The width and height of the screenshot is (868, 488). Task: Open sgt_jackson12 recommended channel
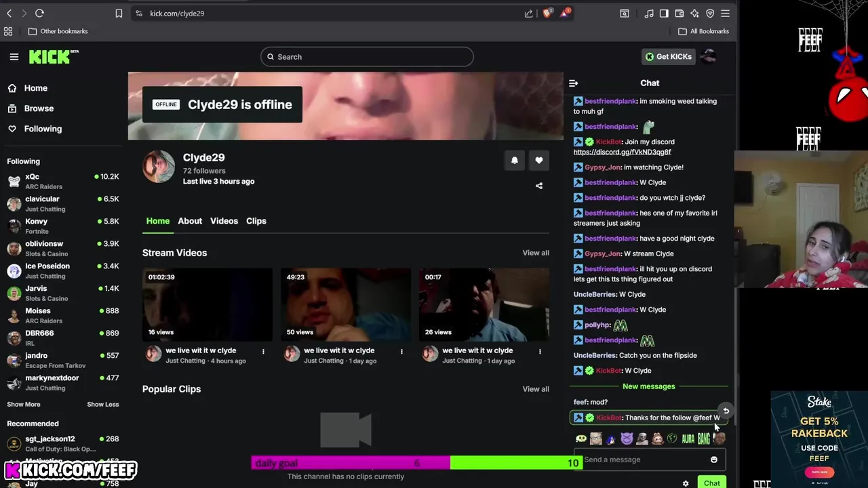(x=63, y=443)
